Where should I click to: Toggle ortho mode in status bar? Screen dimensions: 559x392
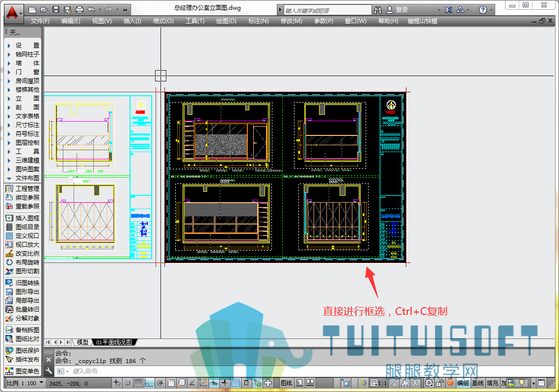pyautogui.click(x=149, y=383)
